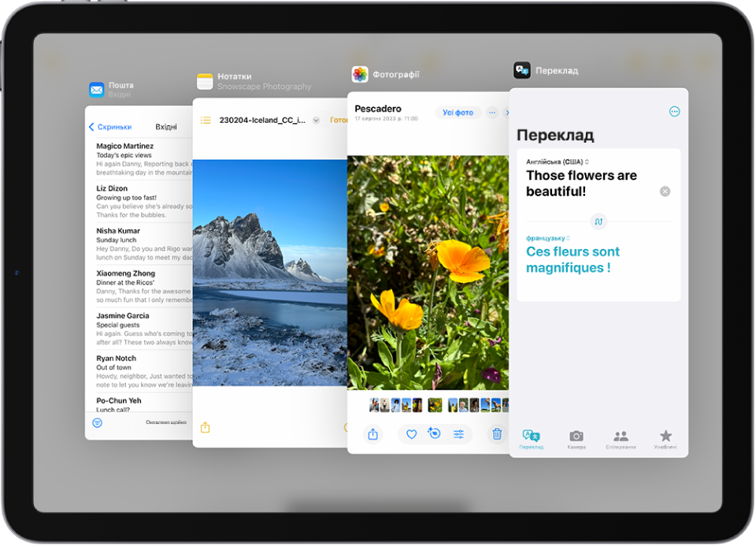Change source language Англійська (США)
The image size is (756, 547).
[x=558, y=162]
